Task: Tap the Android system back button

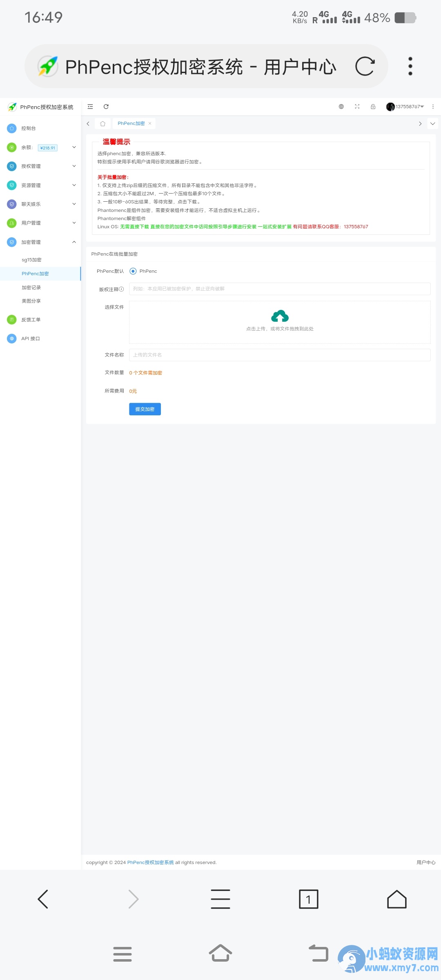Action: pyautogui.click(x=318, y=953)
